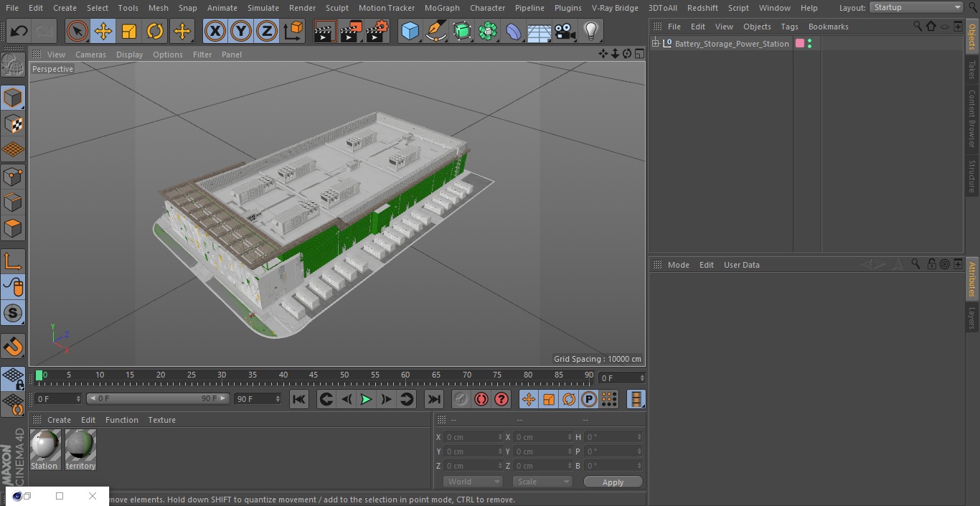The width and height of the screenshot is (980, 506).
Task: Click the Apply button
Action: coord(613,482)
